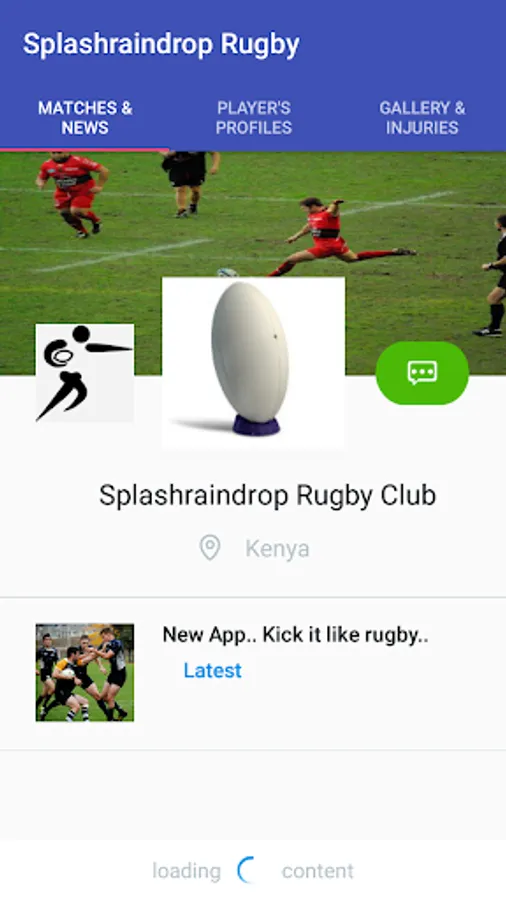Switch to Matches & News tab
This screenshot has height=900, width=506.
(x=85, y=118)
